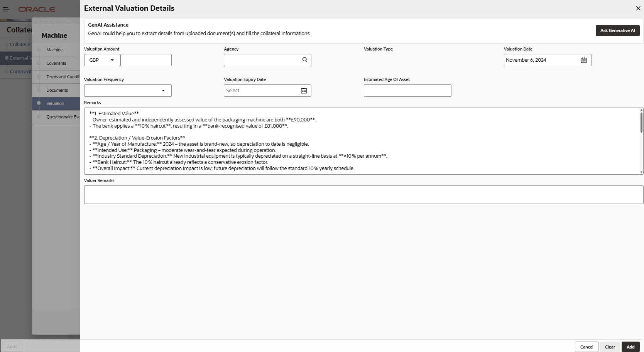Click the GenAI Assistance heading
The height and width of the screenshot is (352, 644).
pyautogui.click(x=108, y=25)
